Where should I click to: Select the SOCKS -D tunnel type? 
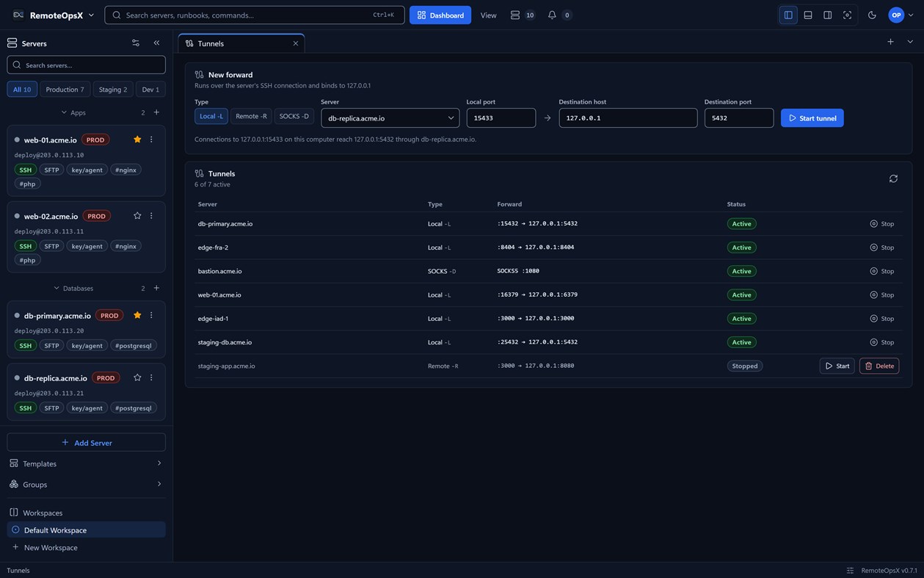(294, 116)
